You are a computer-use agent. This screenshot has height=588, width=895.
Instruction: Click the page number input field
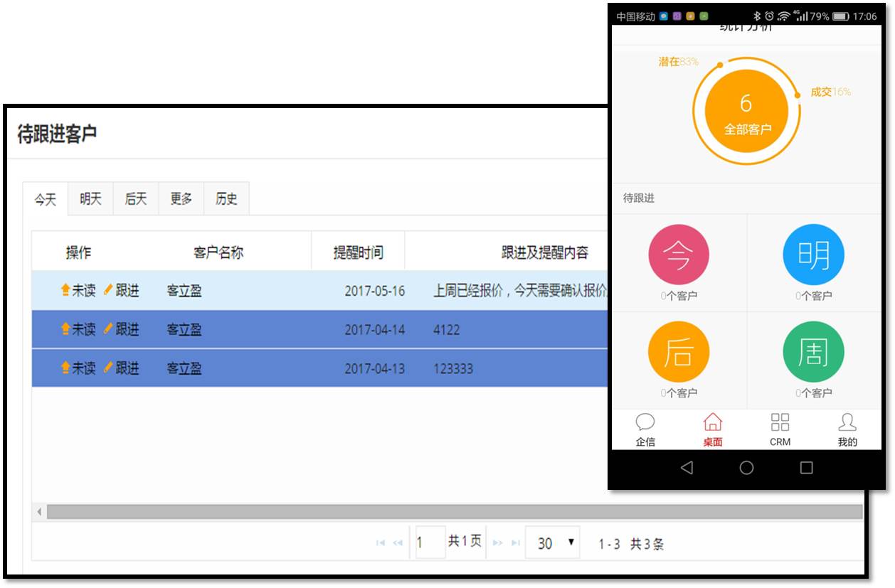point(430,543)
